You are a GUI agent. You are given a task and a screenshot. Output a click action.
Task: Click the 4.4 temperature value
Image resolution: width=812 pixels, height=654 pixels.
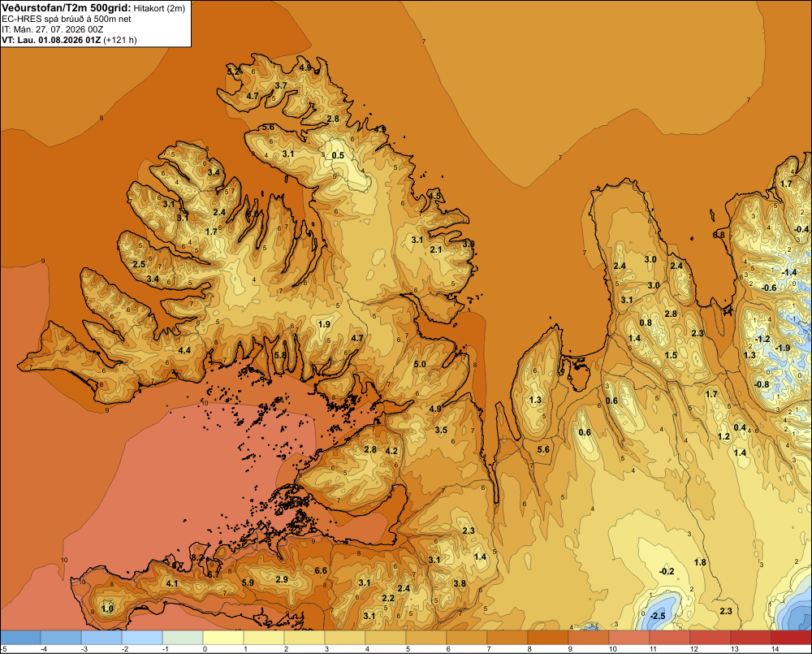point(184,350)
